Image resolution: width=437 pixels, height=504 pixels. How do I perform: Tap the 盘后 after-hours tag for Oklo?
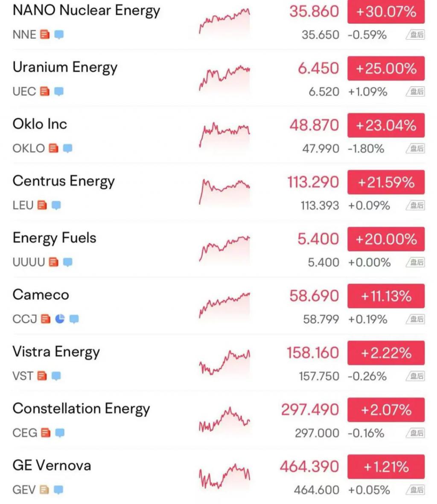coord(415,148)
